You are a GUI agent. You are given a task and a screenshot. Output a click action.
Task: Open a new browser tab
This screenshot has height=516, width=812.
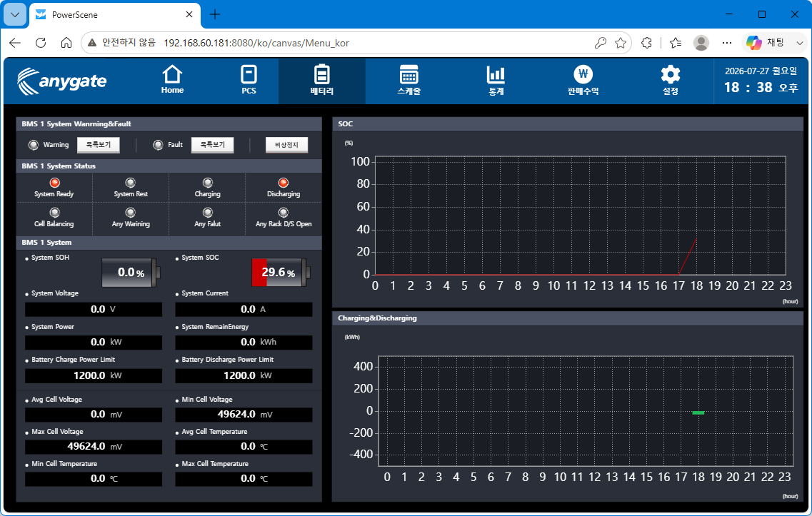215,14
